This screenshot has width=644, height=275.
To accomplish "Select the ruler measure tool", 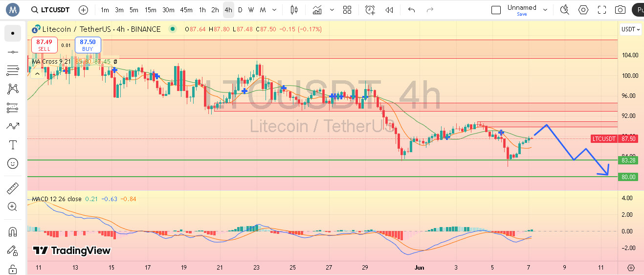I will [x=13, y=188].
